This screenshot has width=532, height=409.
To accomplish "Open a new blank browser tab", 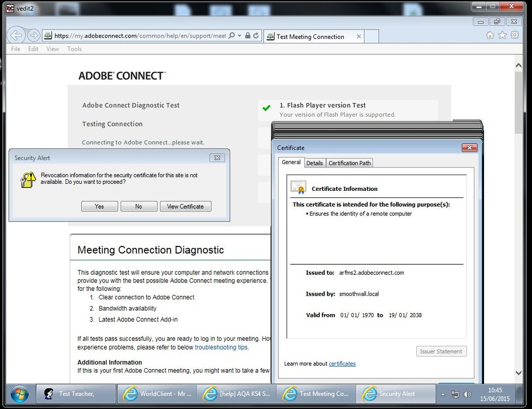I will point(372,37).
